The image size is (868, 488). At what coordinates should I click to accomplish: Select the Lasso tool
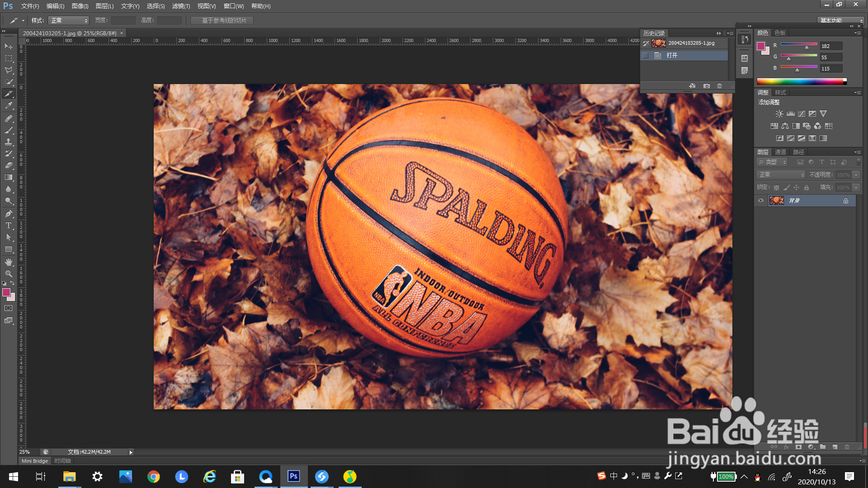9,70
